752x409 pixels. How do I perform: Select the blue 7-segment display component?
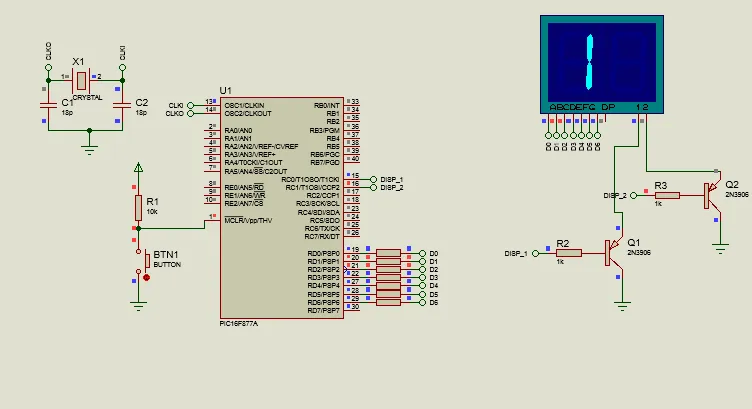tap(602, 64)
